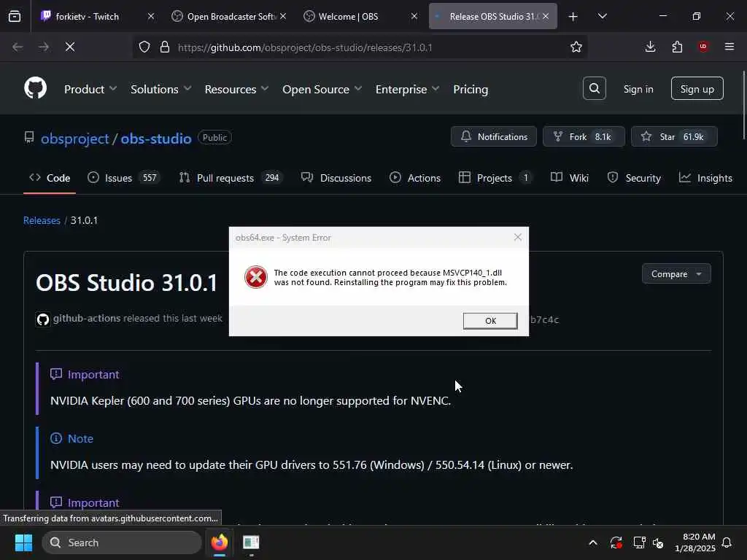Image resolution: width=747 pixels, height=560 pixels.
Task: Click the page vertical scrollbar
Action: 743,106
